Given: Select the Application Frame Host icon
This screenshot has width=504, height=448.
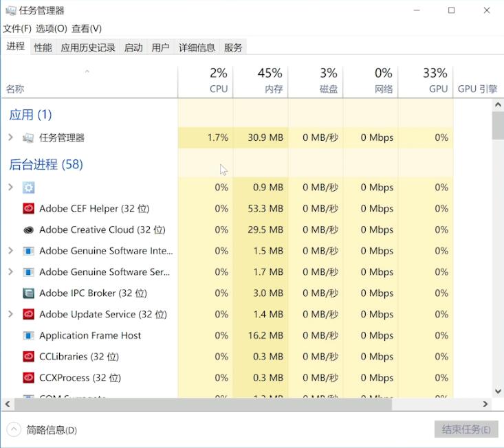Looking at the screenshot, I should 29,335.
